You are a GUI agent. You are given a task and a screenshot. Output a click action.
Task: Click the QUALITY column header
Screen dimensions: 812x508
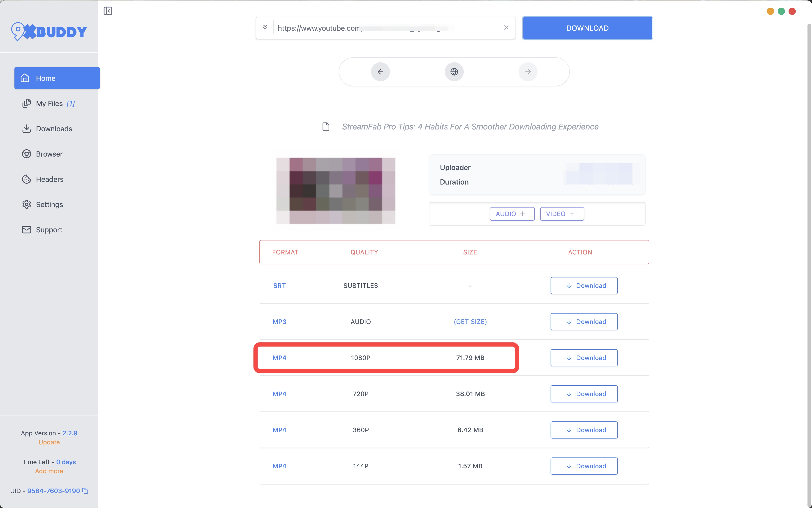[x=364, y=252]
